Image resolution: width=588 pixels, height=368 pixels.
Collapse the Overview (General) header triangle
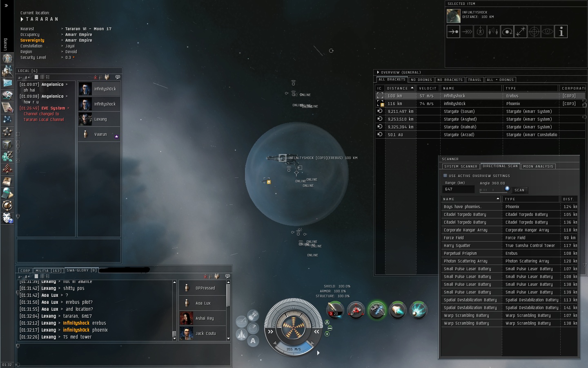(x=378, y=72)
